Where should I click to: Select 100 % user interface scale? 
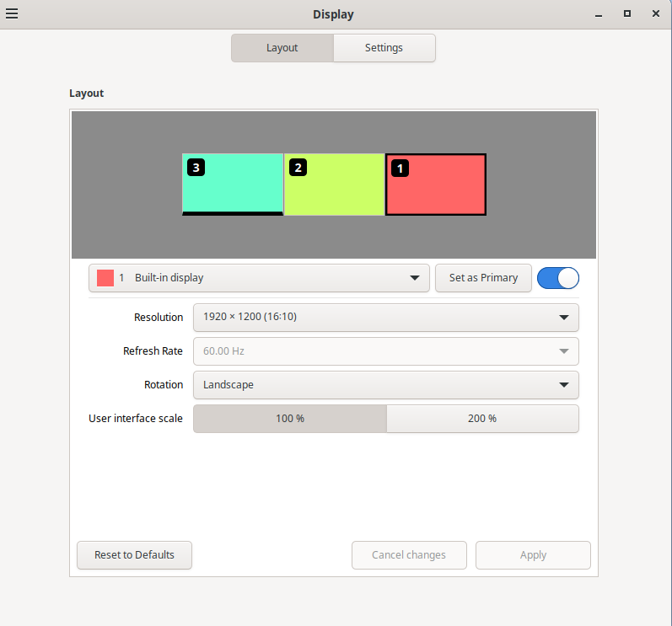(x=289, y=419)
